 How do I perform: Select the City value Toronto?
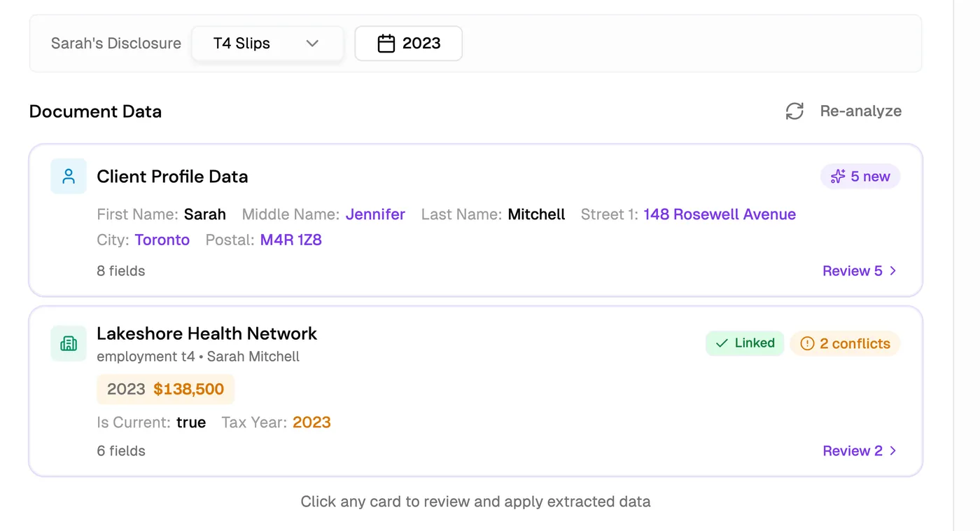coord(162,240)
